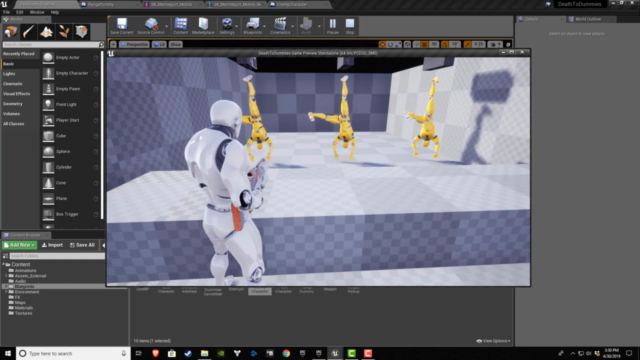Viewport: 640px width, 360px height.
Task: Open Cinematics dropdown arrow
Action: tap(293, 26)
